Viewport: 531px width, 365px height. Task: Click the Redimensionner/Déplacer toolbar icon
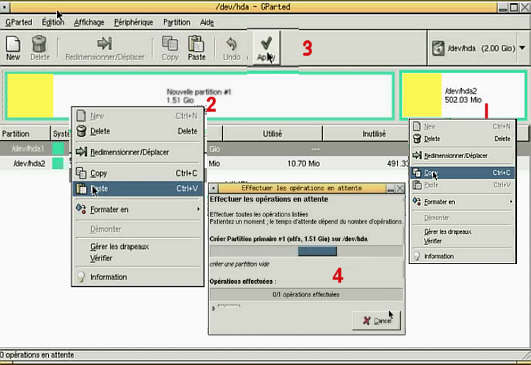(104, 44)
